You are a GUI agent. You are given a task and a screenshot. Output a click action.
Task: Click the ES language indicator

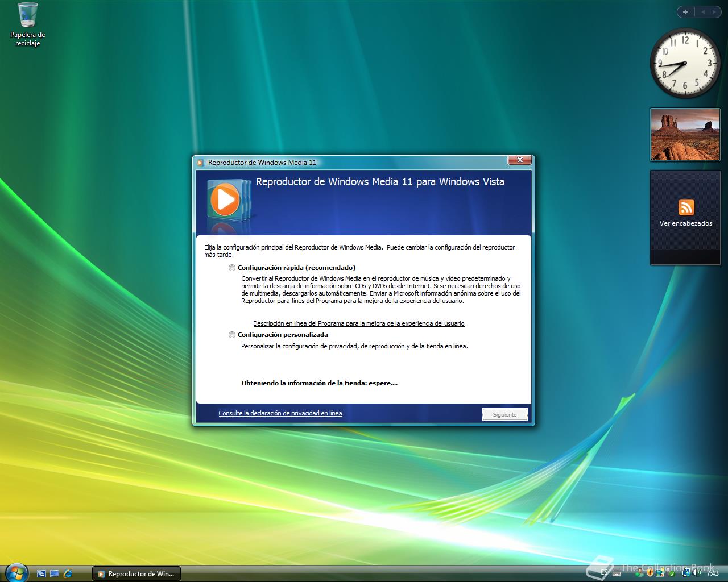pyautogui.click(x=604, y=573)
